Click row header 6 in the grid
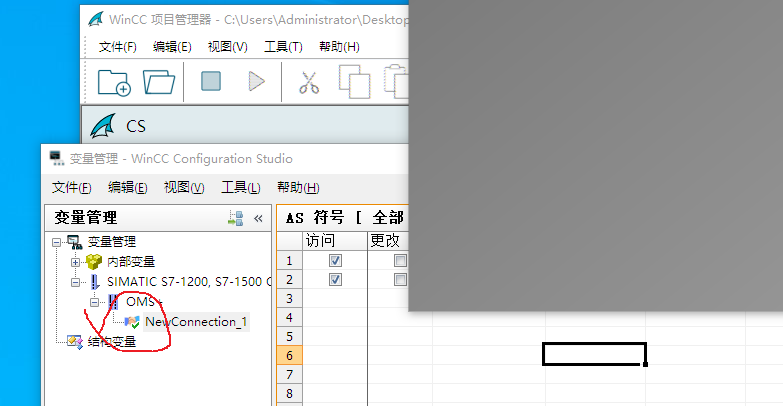The width and height of the screenshot is (783, 406). pyautogui.click(x=289, y=355)
